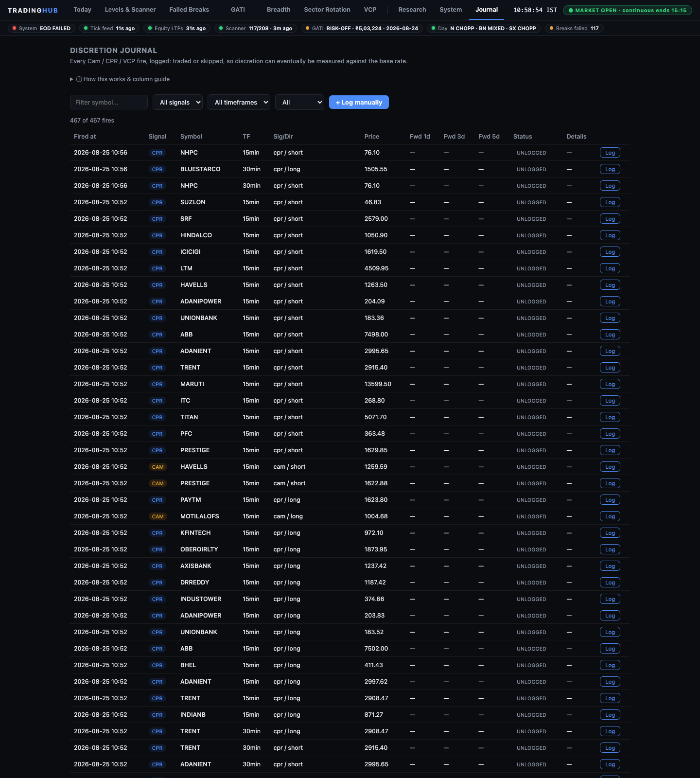
Task: Click Log for NHPC 30min row
Action: click(x=610, y=186)
